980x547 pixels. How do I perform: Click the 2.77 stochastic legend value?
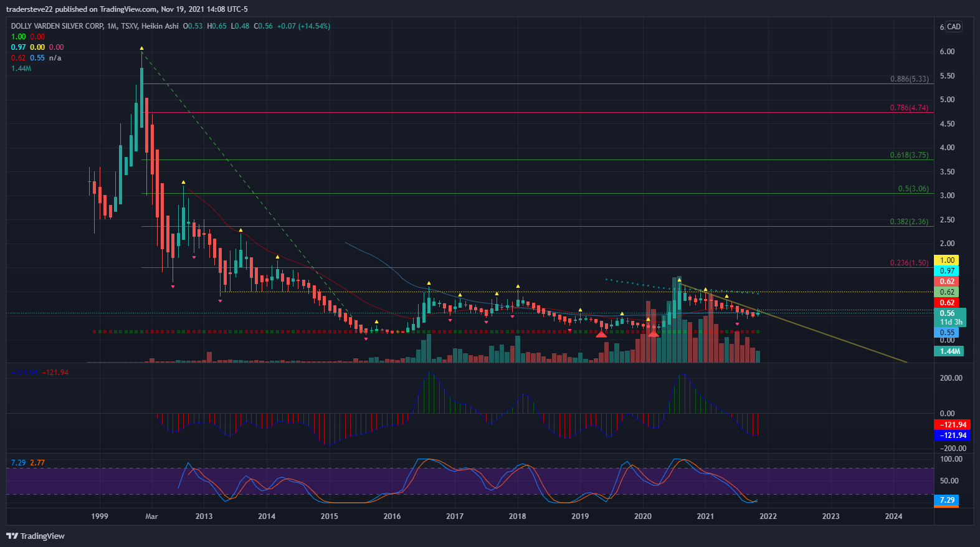pos(37,463)
